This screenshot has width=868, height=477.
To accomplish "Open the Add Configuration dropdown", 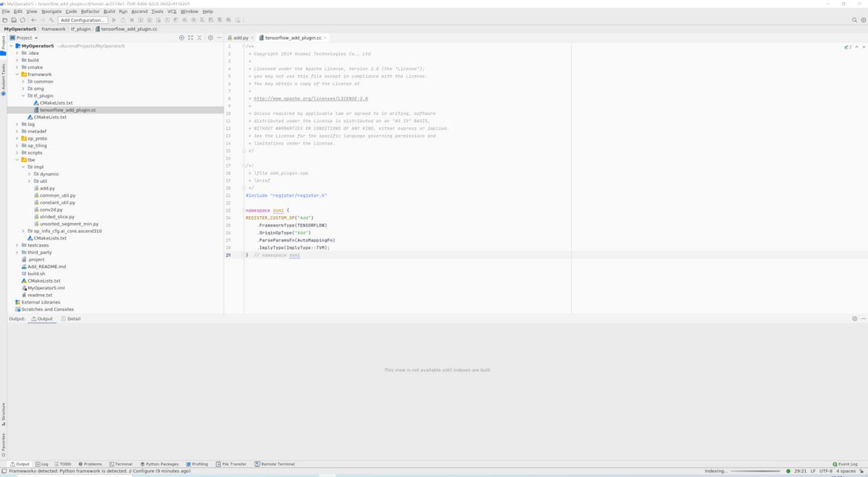I will (x=83, y=20).
